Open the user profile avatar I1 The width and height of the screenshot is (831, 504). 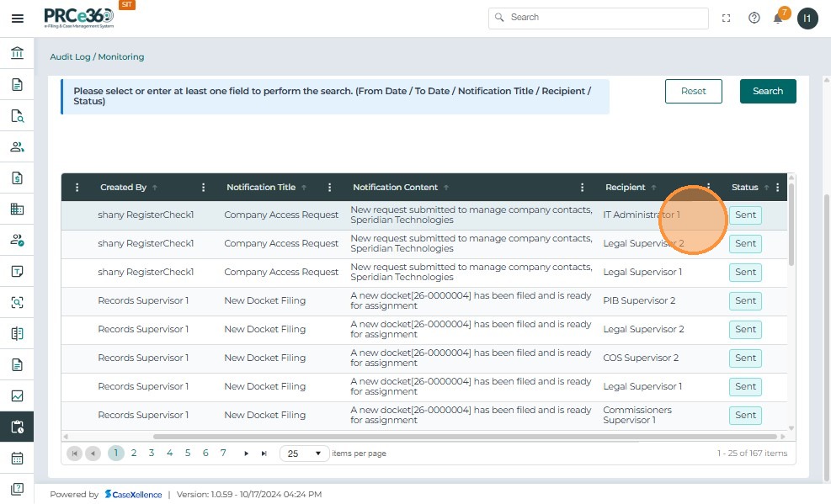coord(807,19)
